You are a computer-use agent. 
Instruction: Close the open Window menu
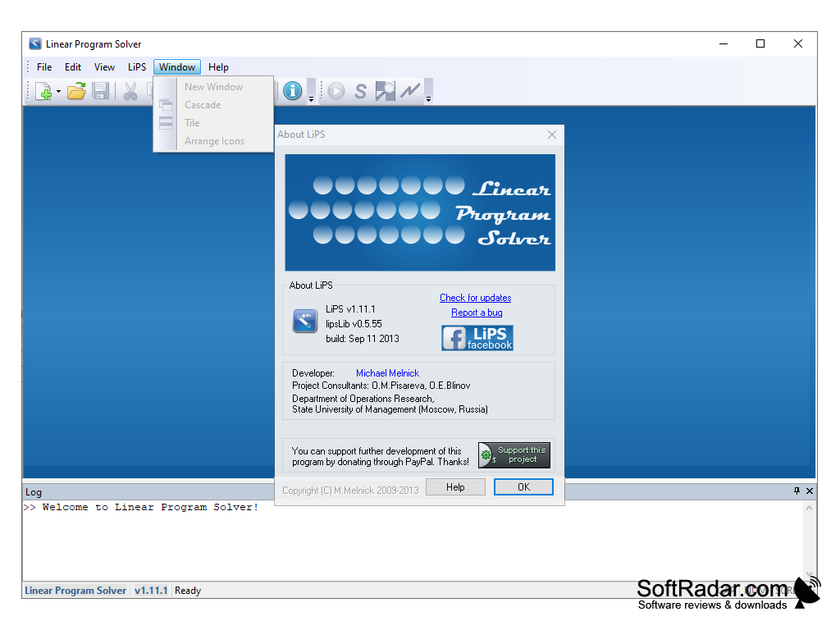[x=177, y=67]
